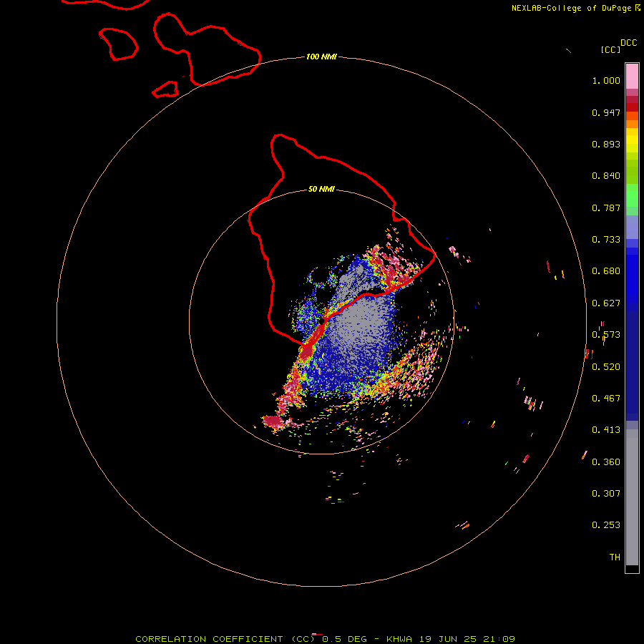Click the 0.5 DEG elevation text
The width and height of the screenshot is (644, 644).
click(344, 639)
